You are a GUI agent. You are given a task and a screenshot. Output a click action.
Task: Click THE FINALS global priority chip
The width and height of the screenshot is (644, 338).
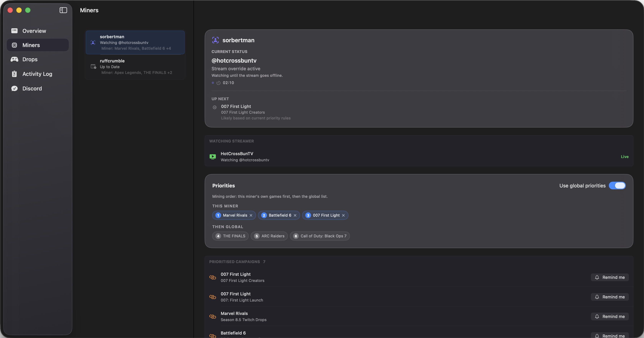pos(230,236)
